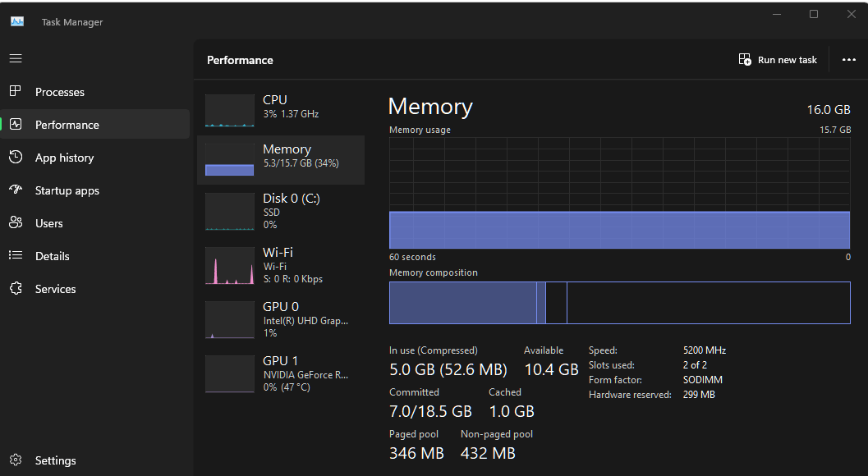
Task: Click the 15.7 GB graph maximum label
Action: click(x=835, y=130)
